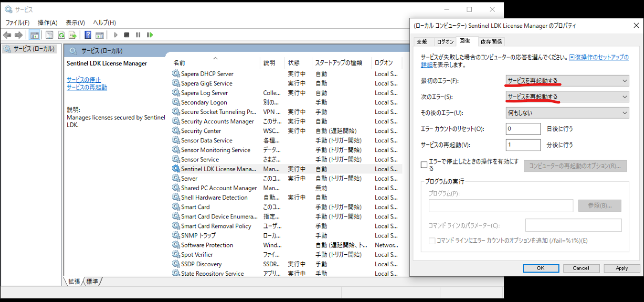
Task: Click the サービスの停止 link
Action: pyautogui.click(x=84, y=80)
